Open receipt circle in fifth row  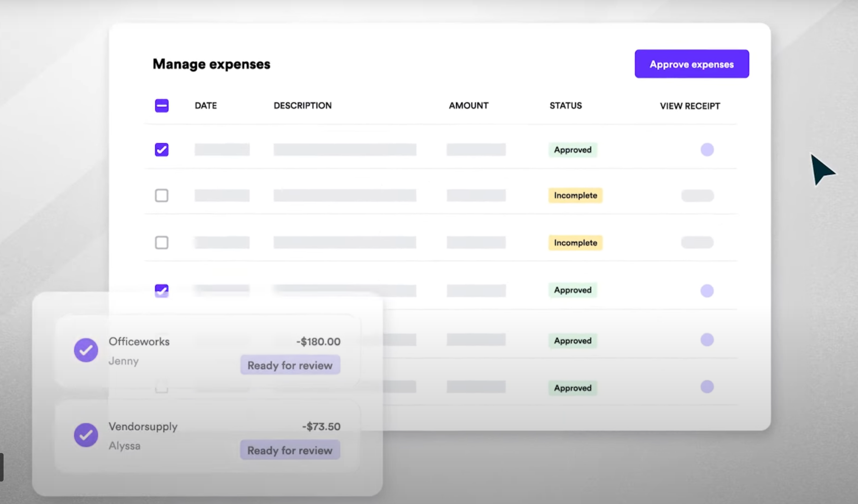(707, 340)
